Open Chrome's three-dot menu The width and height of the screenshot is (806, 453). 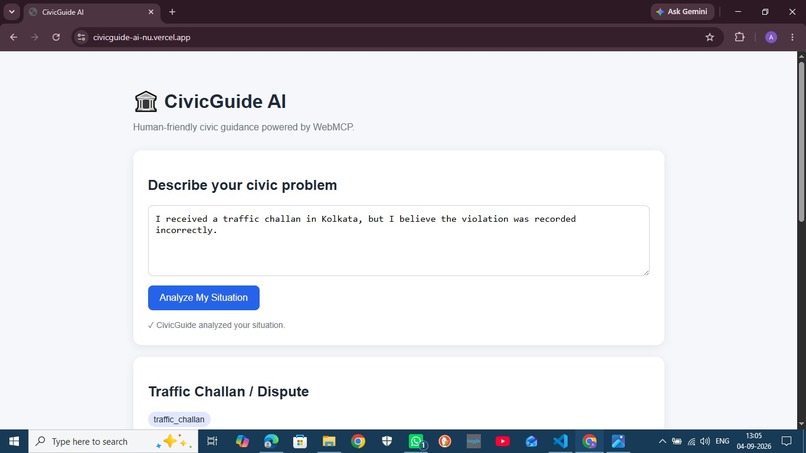pos(792,37)
